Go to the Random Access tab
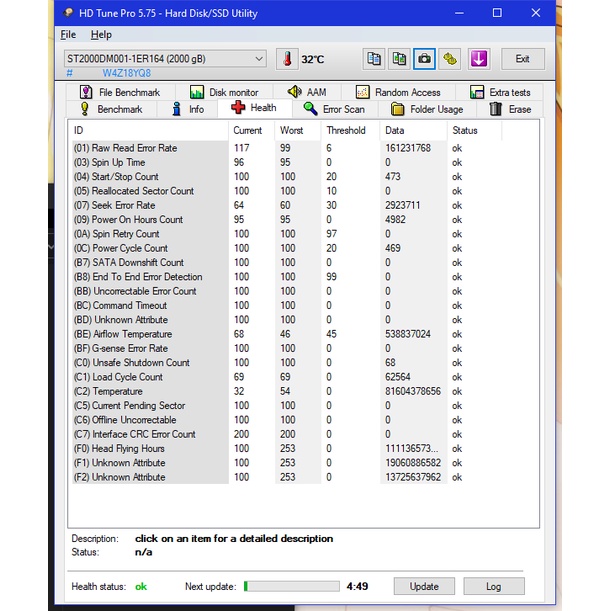The height and width of the screenshot is (611, 611). [x=397, y=92]
